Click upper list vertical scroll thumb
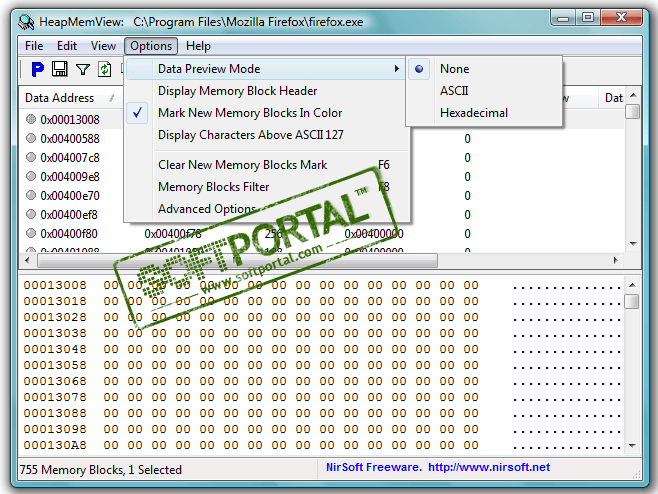 (x=633, y=112)
